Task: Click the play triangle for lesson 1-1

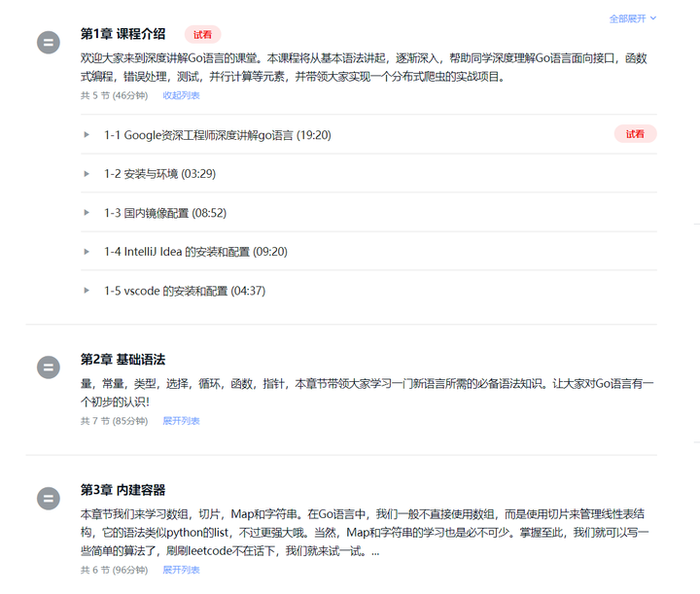Action: (x=87, y=135)
